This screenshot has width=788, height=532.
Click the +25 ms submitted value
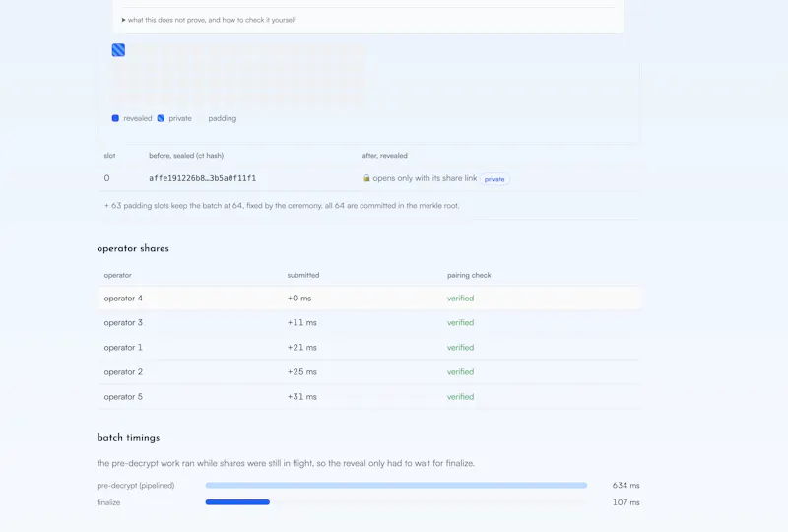click(x=301, y=372)
